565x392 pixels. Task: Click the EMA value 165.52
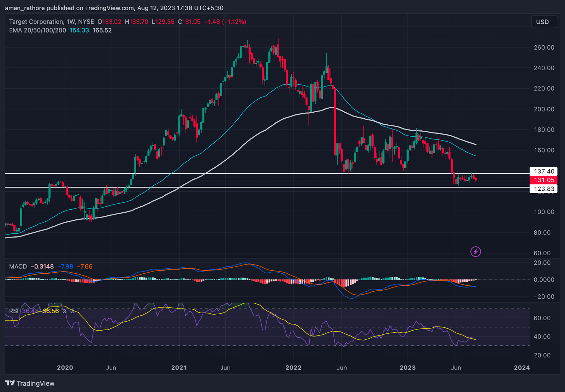[102, 30]
